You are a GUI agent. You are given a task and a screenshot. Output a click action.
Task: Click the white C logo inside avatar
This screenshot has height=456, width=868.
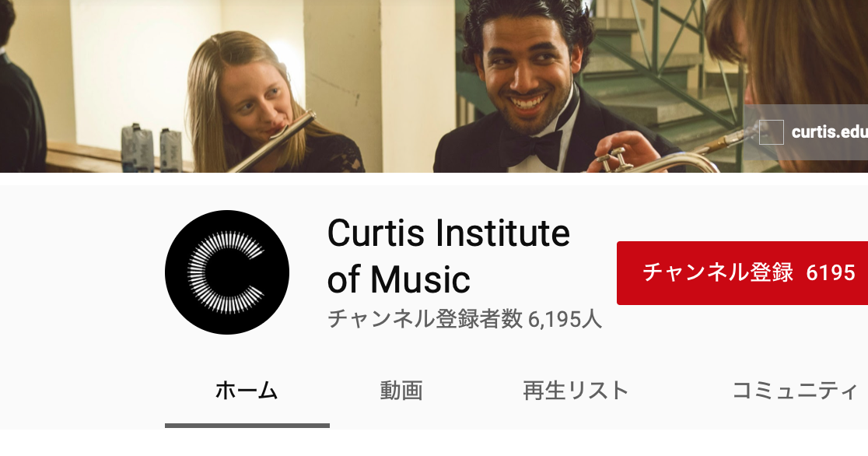point(226,272)
